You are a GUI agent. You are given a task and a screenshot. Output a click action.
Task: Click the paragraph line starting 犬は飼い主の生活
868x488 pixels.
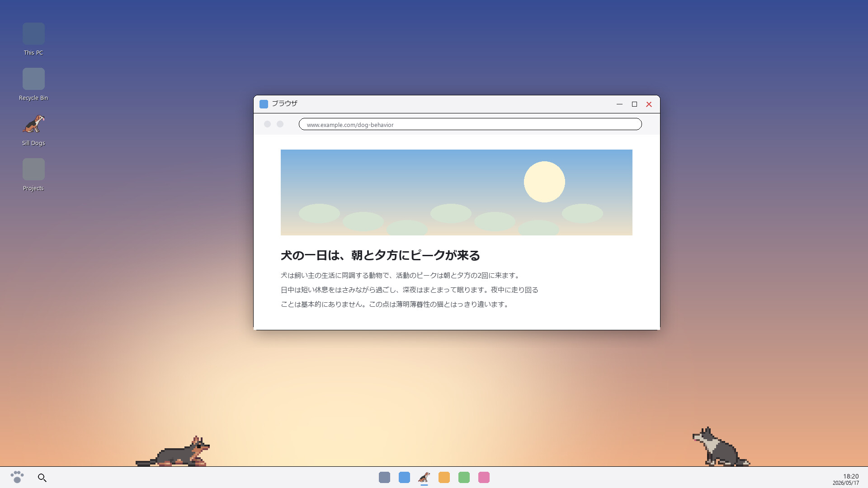click(x=401, y=275)
